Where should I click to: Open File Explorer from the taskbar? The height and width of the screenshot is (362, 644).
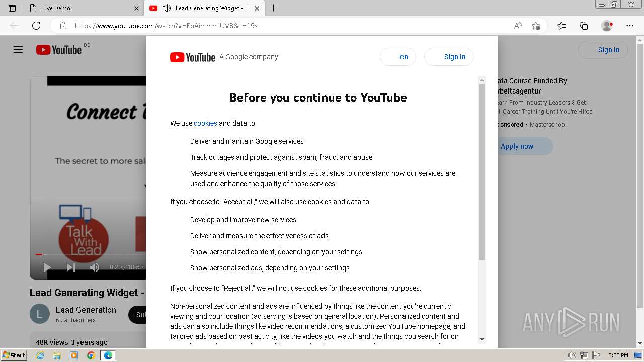tap(57, 355)
